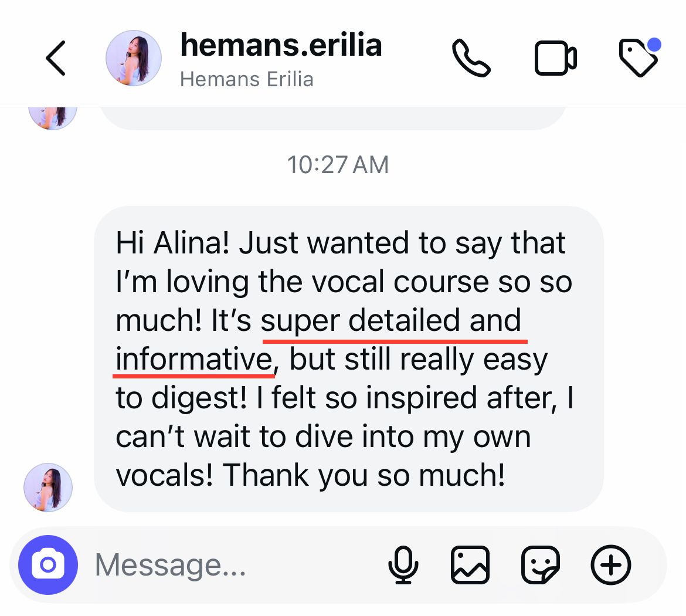The width and height of the screenshot is (686, 616).
Task: Tap the partially visible previous message bubble
Action: [332, 118]
